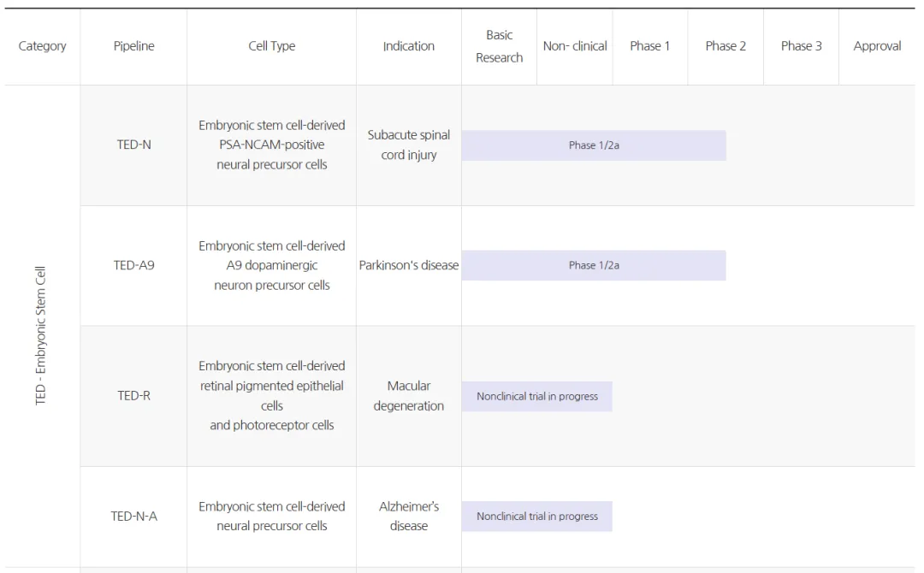Click the Approval stage header
Screen dimensions: 924x573
click(x=877, y=46)
